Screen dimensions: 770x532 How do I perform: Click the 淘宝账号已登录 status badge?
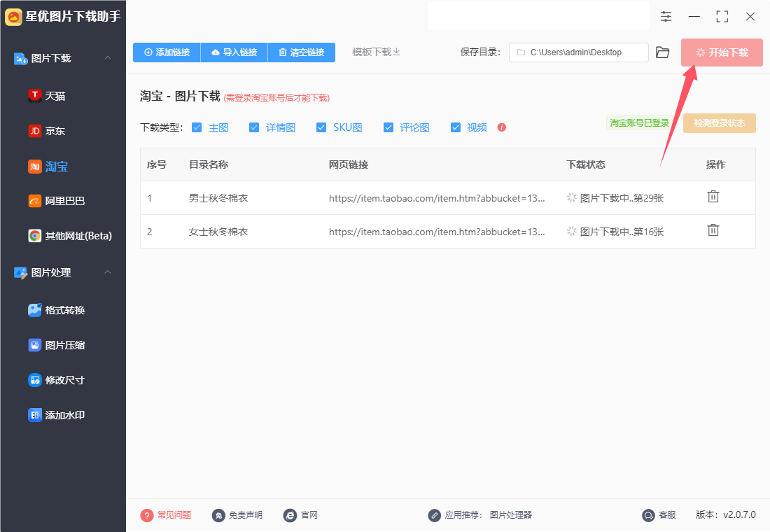click(x=639, y=122)
